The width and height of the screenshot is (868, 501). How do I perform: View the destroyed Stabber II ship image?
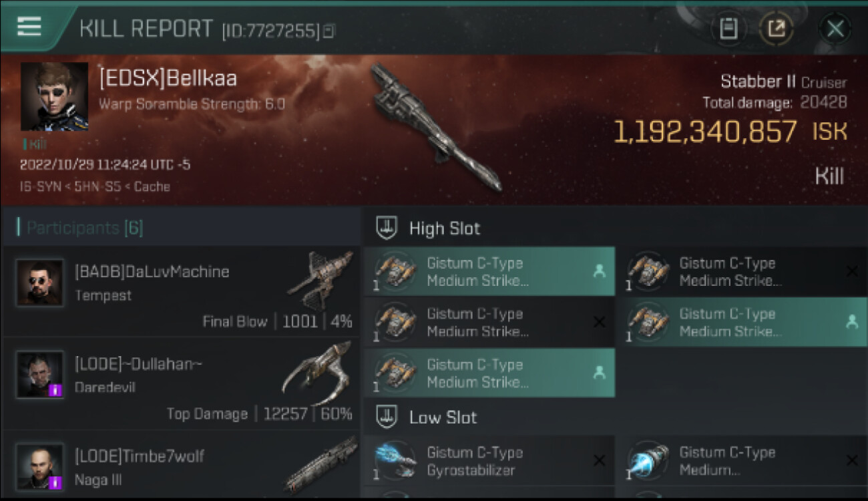[x=435, y=127]
